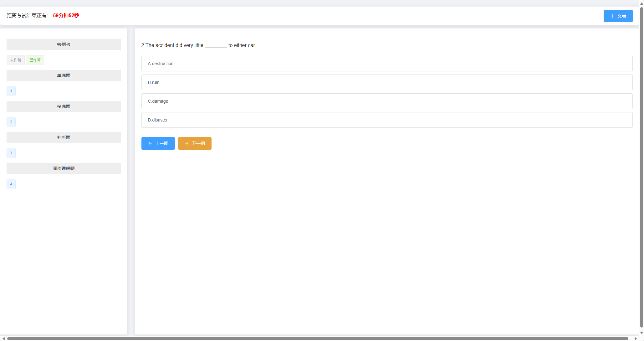The width and height of the screenshot is (644, 341).
Task: Pick option D disaster
Action: 387,120
